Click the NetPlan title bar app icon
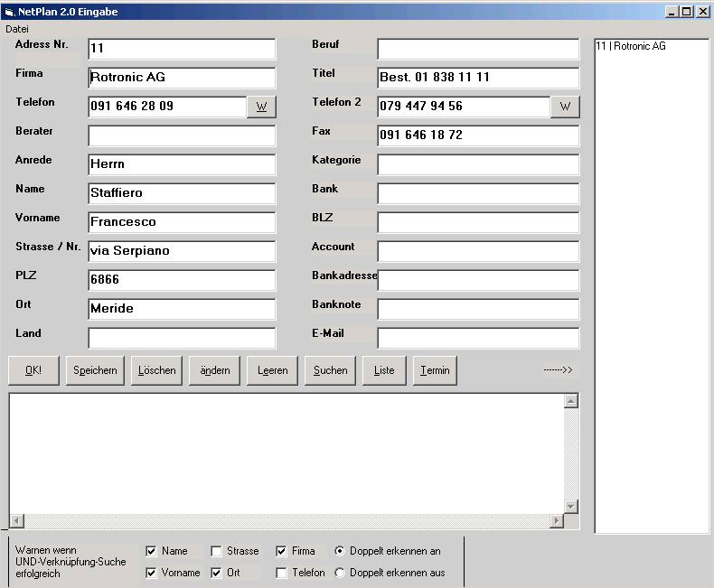 9,12
